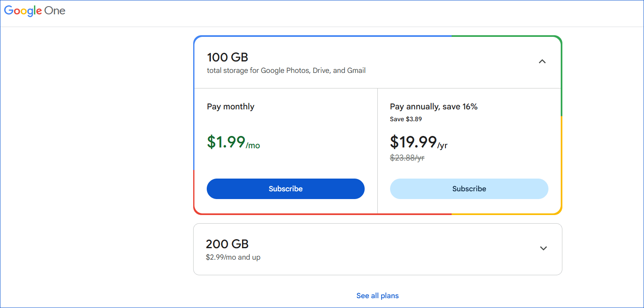644x308 pixels.
Task: Click the upward chevron on 100 GB card
Action: [x=542, y=61]
